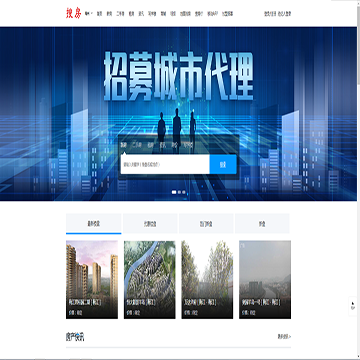Open the property card with hazy city skyline

tap(265, 279)
